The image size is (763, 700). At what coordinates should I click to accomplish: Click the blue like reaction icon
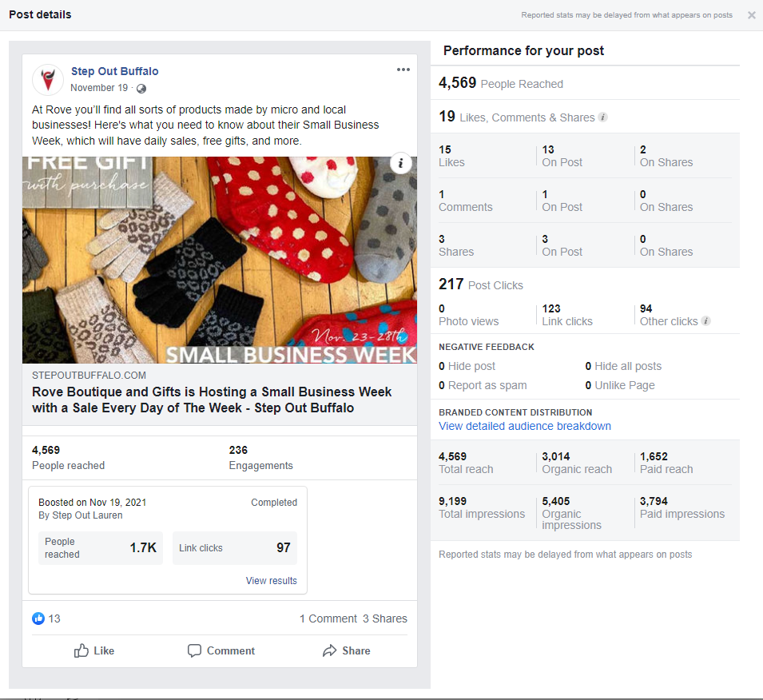click(x=38, y=618)
